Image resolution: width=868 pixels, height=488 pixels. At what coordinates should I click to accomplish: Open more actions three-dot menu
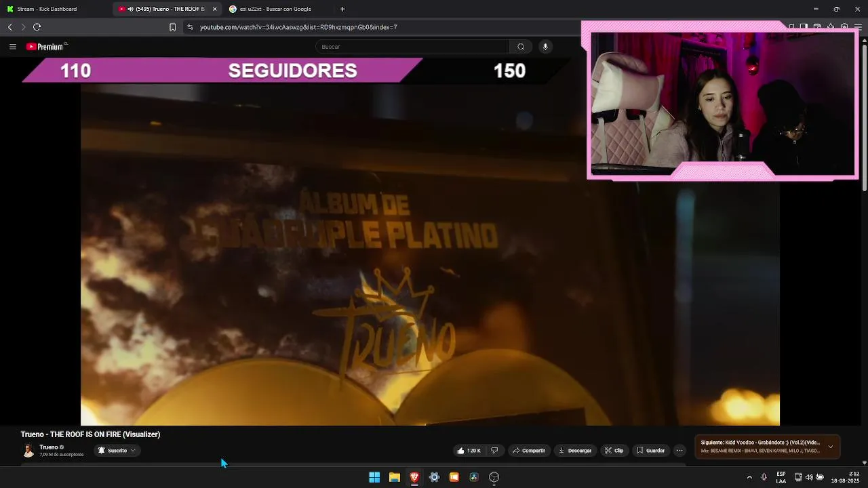(x=679, y=451)
